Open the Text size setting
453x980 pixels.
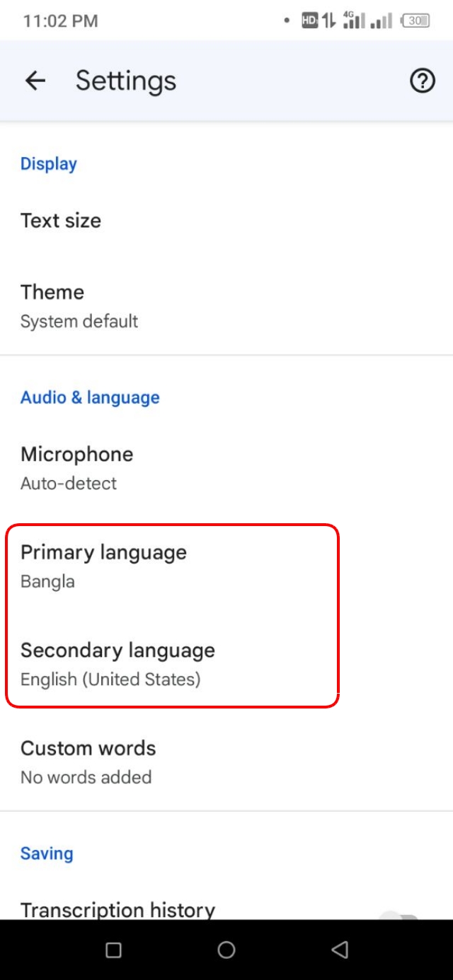tap(61, 221)
